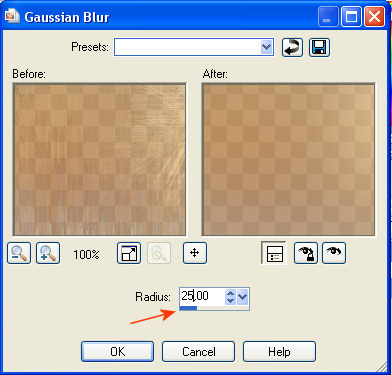Open Help for Gaussian Blur

[279, 351]
